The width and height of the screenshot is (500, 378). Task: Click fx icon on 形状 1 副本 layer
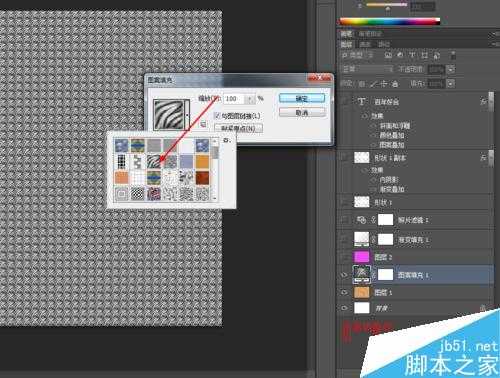coord(483,157)
